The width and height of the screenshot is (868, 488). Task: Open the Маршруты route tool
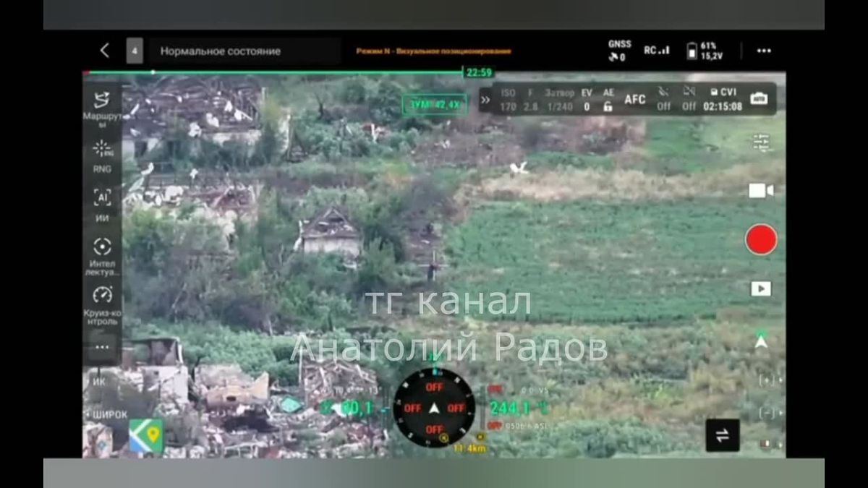(102, 108)
